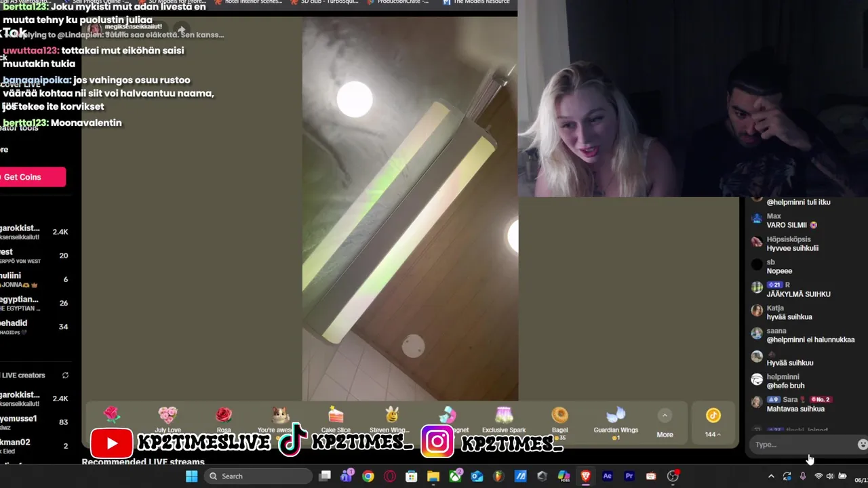Click helpminni username in chat
Image resolution: width=868 pixels, height=488 pixels.
click(783, 377)
